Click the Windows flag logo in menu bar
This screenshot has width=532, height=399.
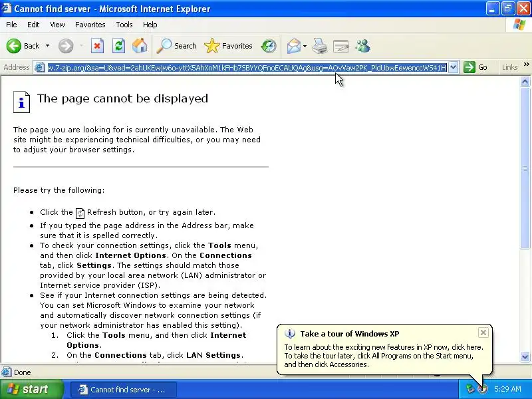pyautogui.click(x=519, y=25)
